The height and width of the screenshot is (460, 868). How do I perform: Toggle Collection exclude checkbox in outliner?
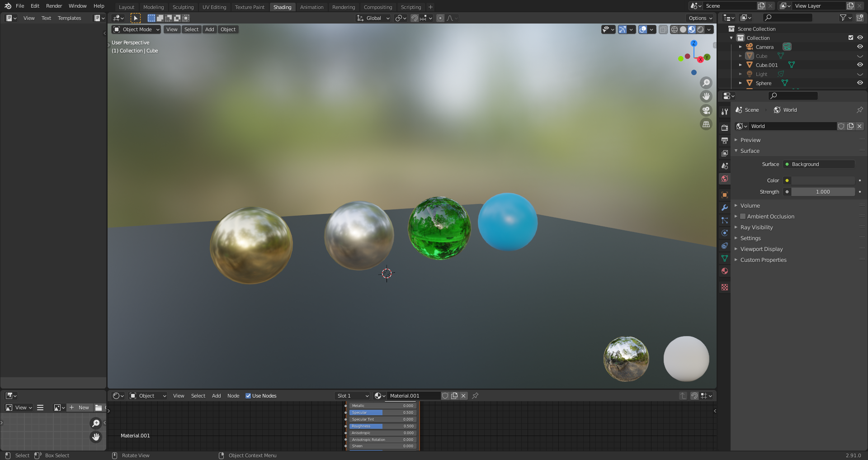[x=851, y=38]
